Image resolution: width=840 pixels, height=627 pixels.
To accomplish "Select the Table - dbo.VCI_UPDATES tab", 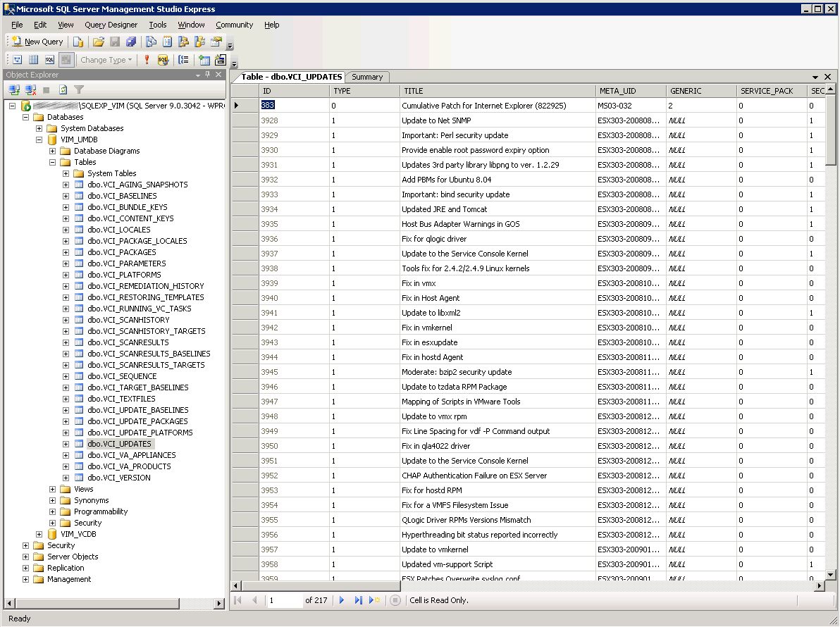I will [291, 77].
